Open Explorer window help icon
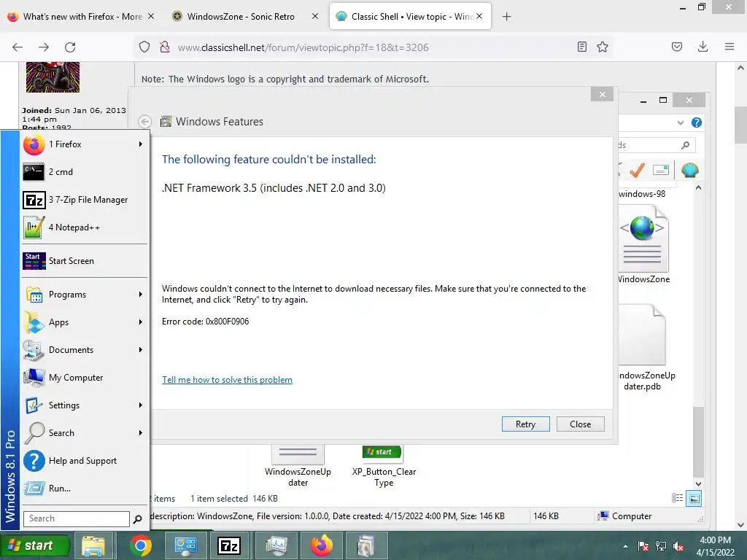747x560 pixels. tap(697, 122)
